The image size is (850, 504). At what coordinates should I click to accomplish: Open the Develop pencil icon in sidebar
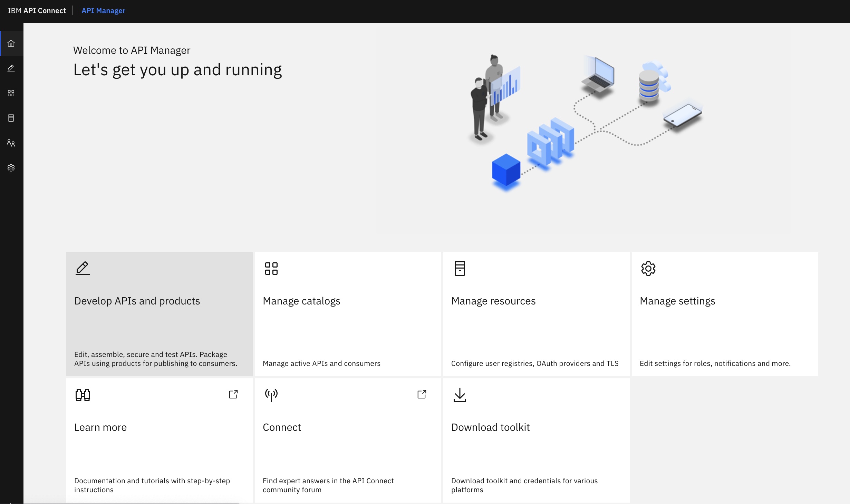click(11, 68)
